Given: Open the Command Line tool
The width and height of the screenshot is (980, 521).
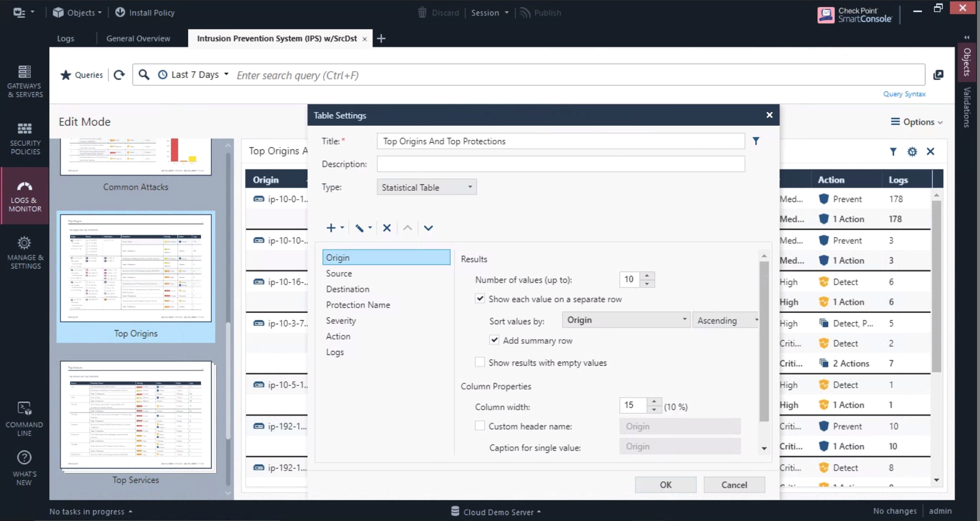Looking at the screenshot, I should (x=24, y=418).
